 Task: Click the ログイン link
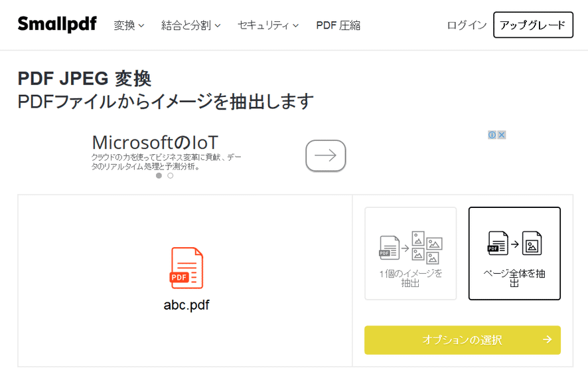pos(467,25)
